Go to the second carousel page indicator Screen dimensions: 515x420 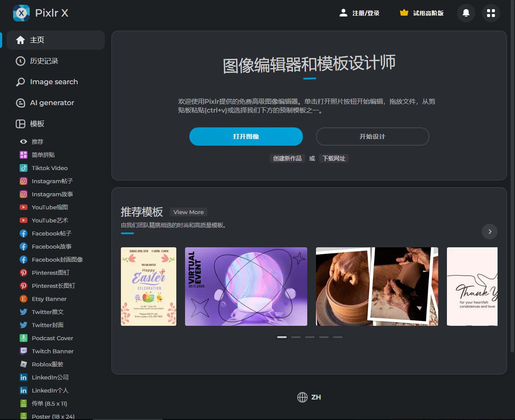tap(296, 337)
